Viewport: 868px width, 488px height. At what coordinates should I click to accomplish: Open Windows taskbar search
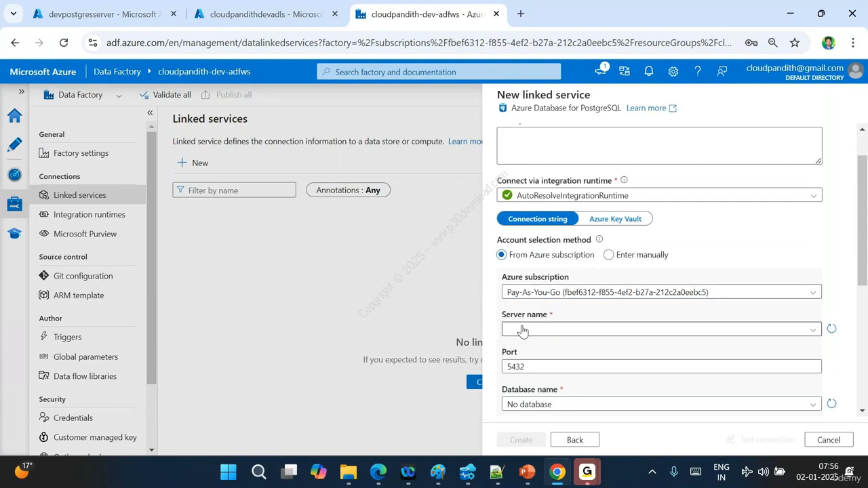259,472
